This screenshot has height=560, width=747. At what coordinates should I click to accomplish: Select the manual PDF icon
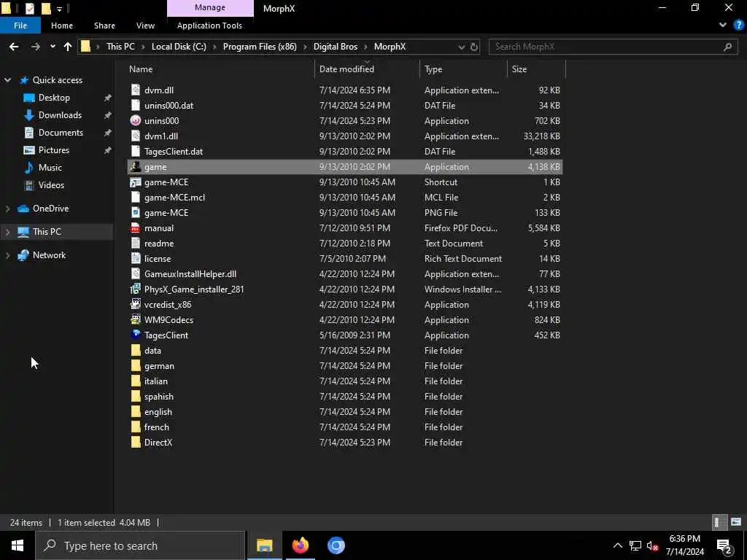136,228
